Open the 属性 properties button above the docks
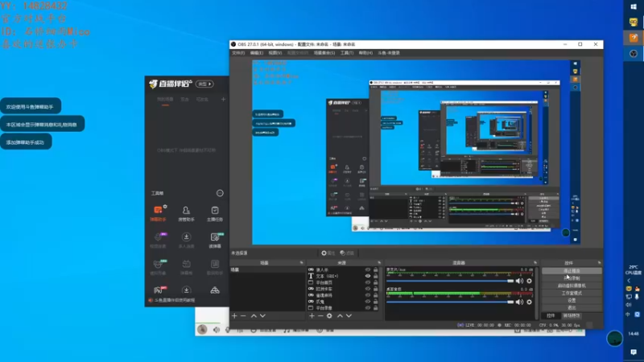 point(328,253)
